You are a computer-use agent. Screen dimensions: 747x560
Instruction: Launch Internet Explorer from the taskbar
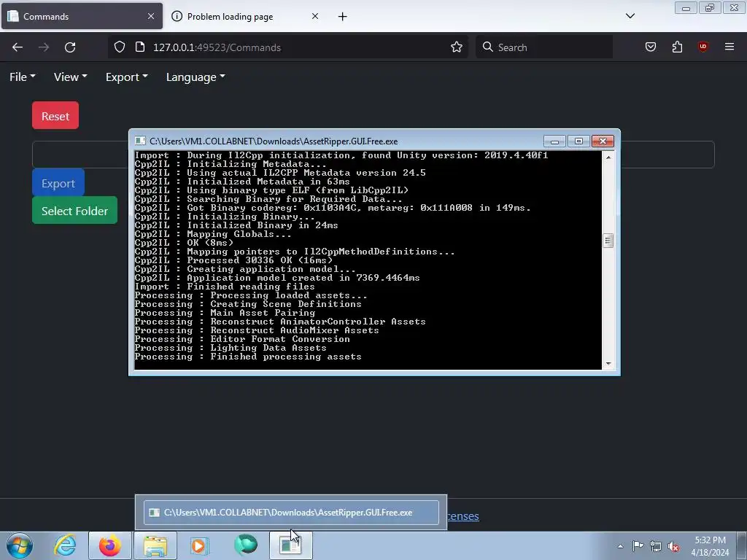click(65, 545)
